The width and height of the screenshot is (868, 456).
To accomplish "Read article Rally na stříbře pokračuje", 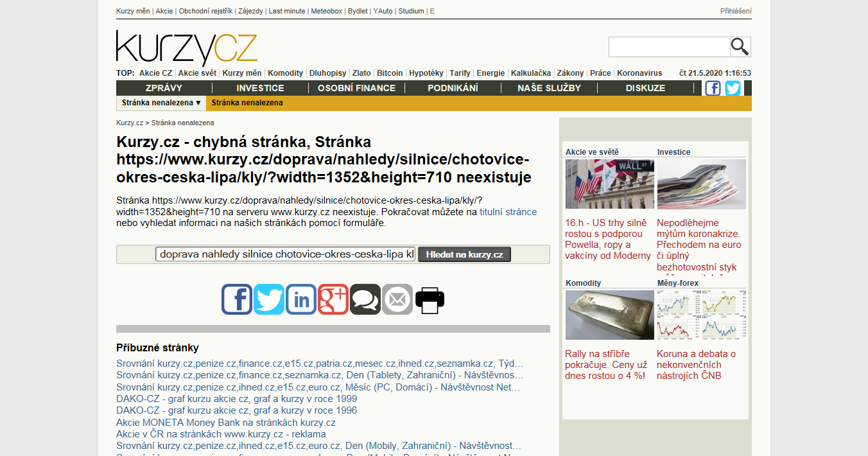I will point(605,364).
